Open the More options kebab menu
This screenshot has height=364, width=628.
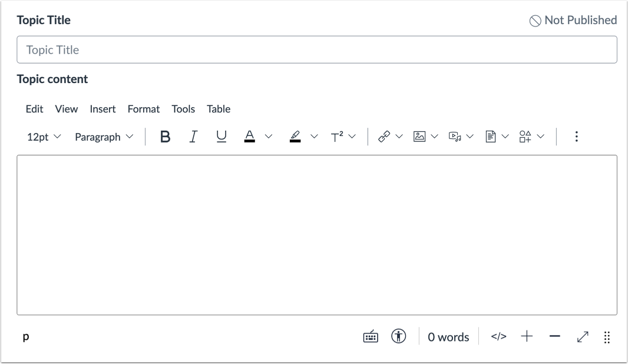[x=576, y=136]
